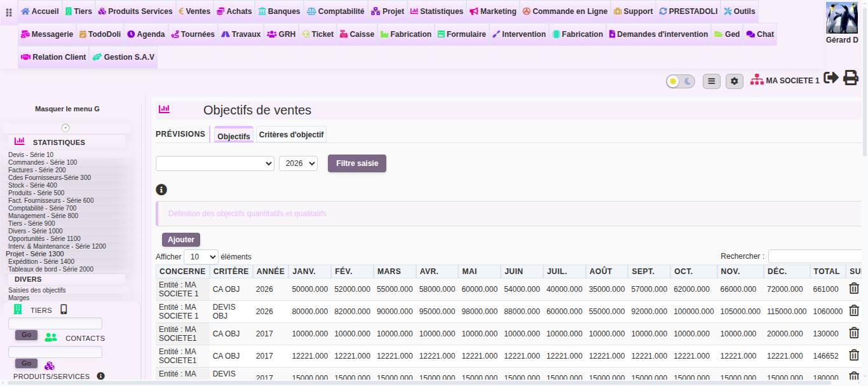The image size is (868, 386).
Task: Open the empty entity filter dropdown
Action: coord(215,163)
